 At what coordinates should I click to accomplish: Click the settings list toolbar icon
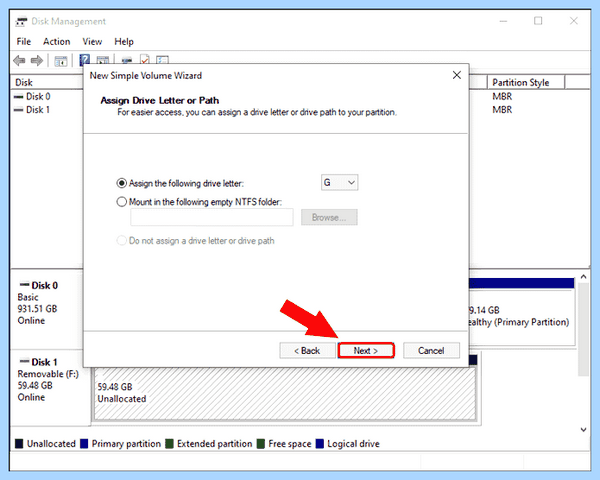(162, 60)
